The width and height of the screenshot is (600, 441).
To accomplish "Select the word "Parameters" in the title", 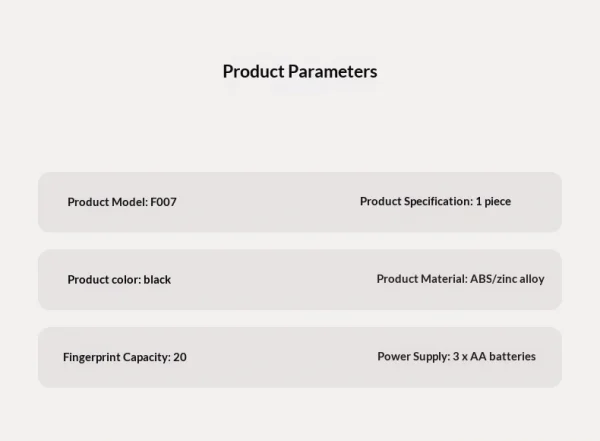I will (x=333, y=71).
